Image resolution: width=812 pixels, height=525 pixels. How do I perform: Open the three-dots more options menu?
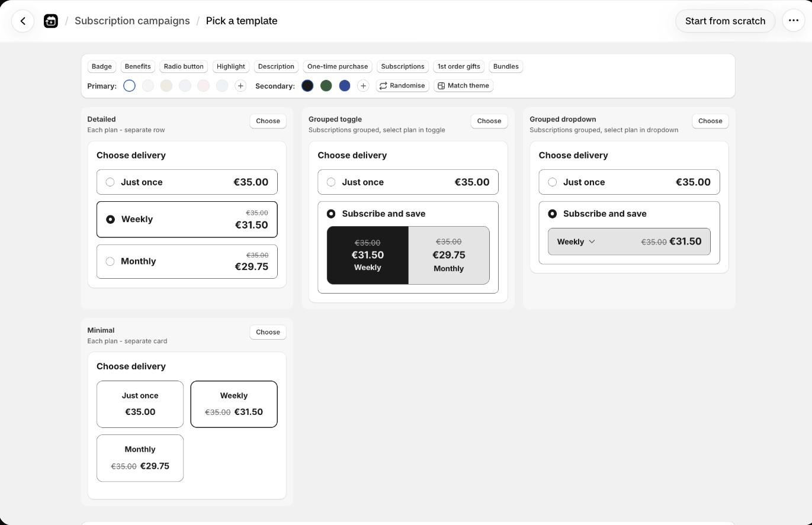click(794, 21)
